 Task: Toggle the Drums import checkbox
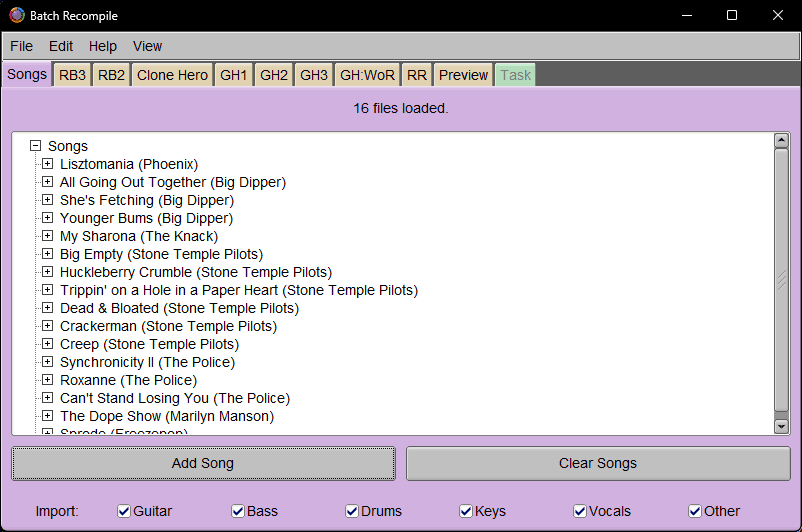[x=352, y=511]
